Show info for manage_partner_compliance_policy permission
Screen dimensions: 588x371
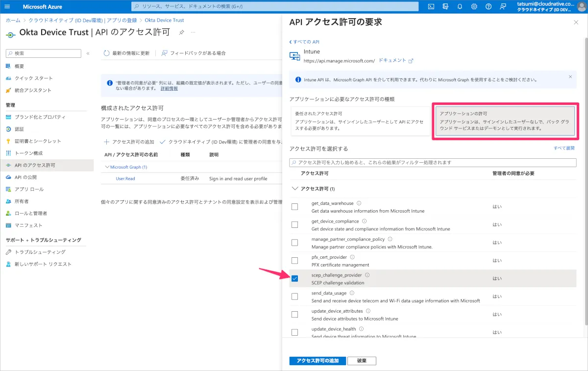pyautogui.click(x=390, y=239)
